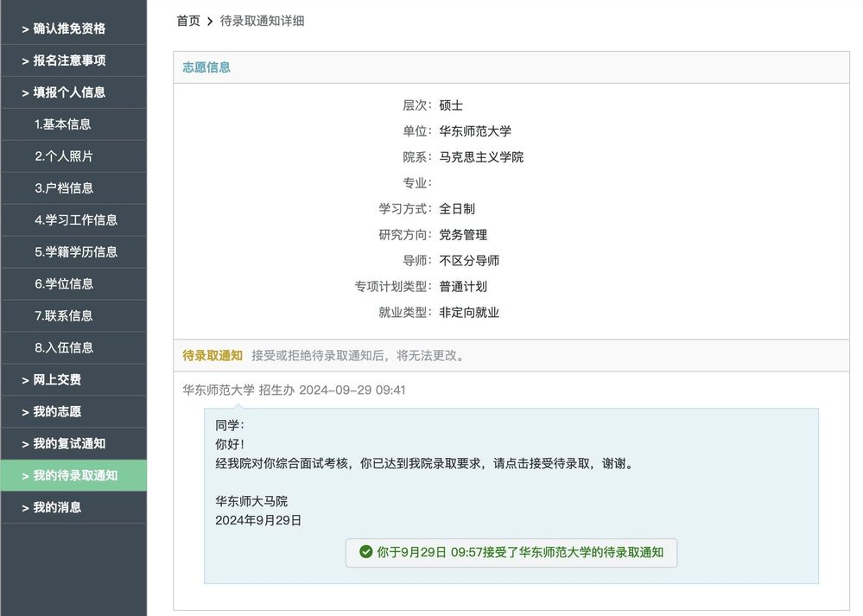The image size is (863, 616).
Task: Open 2.个人照片 page
Action: point(64,156)
